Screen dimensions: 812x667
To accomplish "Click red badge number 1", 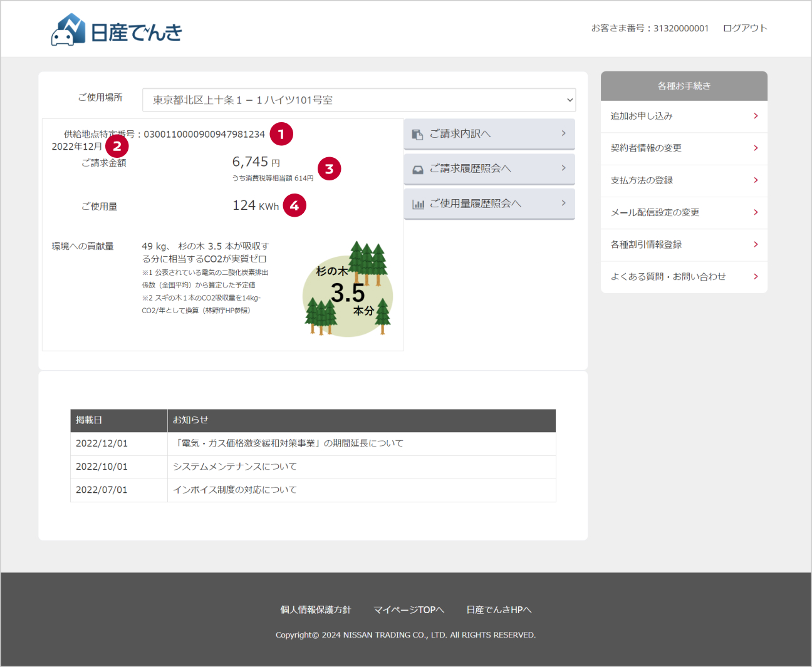I will (281, 134).
